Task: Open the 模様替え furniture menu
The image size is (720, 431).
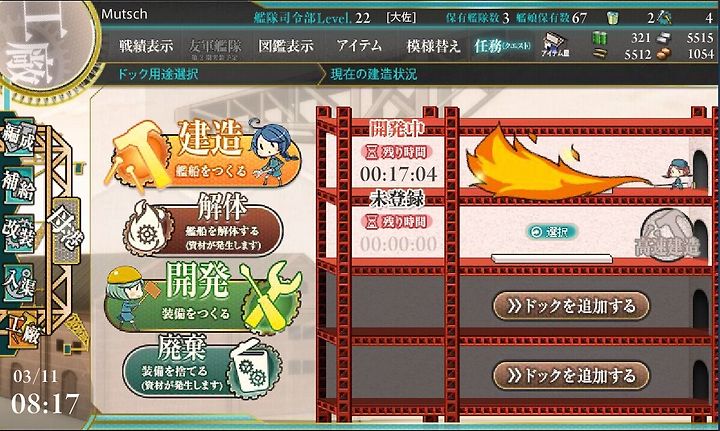Action: pos(433,45)
